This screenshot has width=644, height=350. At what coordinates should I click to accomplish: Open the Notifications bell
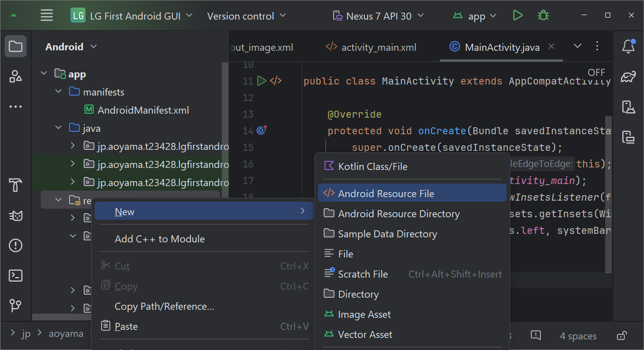pyautogui.click(x=628, y=46)
